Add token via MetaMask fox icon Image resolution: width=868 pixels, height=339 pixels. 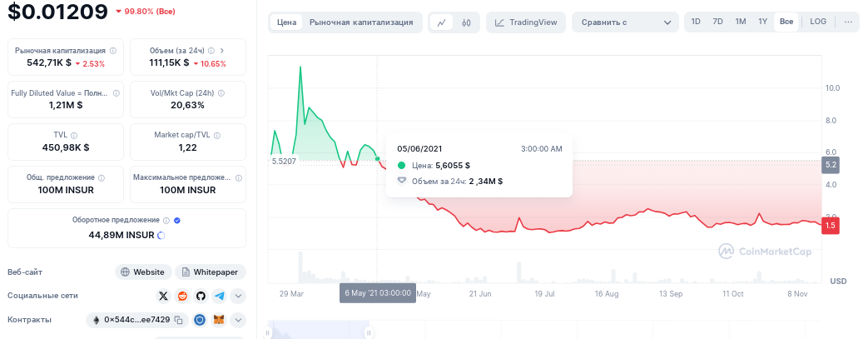pos(219,320)
